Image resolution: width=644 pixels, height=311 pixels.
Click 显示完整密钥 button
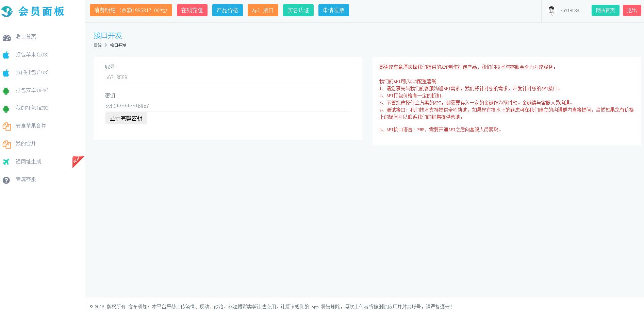[x=126, y=118]
